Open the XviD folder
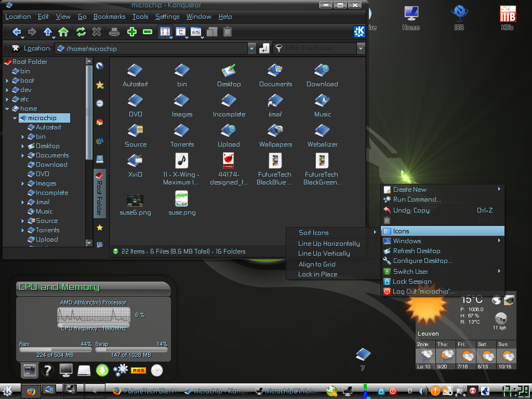The image size is (532, 399). [135, 166]
